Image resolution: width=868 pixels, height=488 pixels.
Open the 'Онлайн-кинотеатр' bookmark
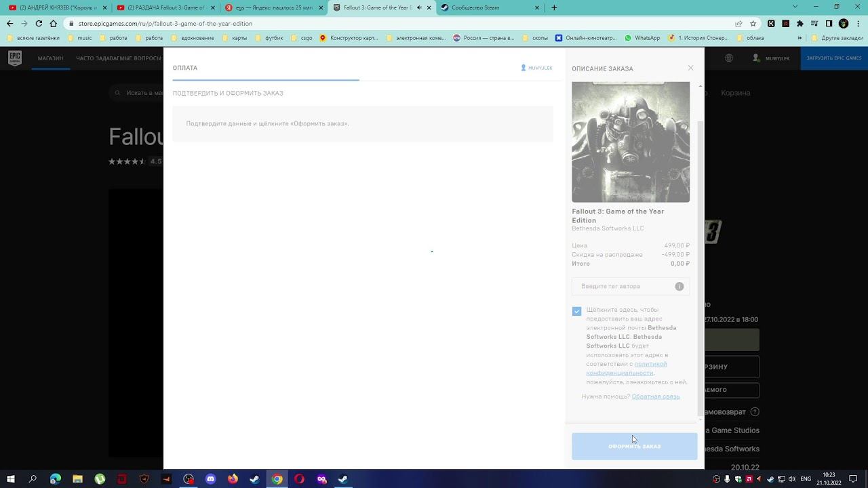pos(586,38)
